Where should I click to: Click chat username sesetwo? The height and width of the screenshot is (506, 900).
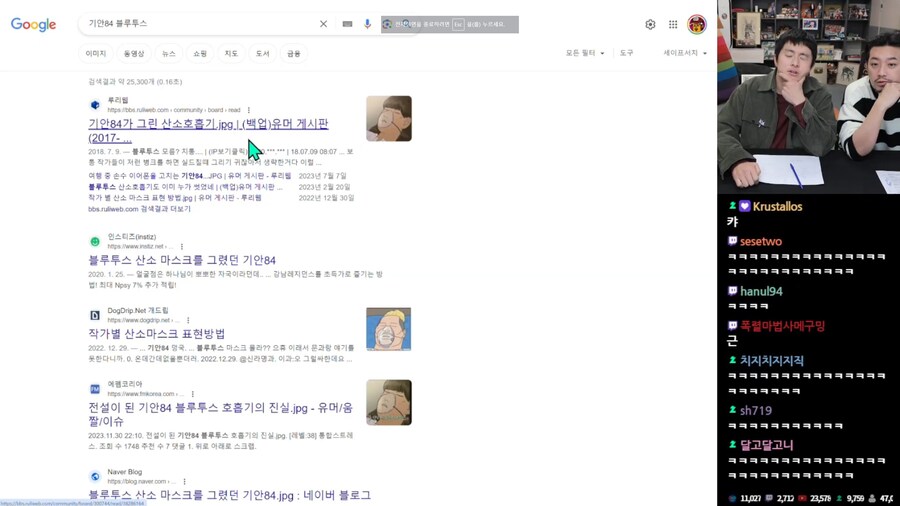(x=761, y=242)
